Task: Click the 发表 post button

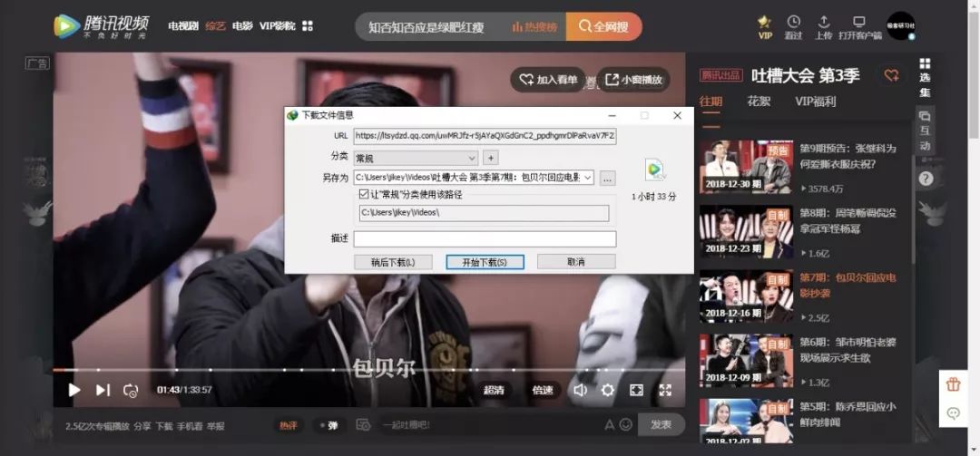Action: click(661, 425)
